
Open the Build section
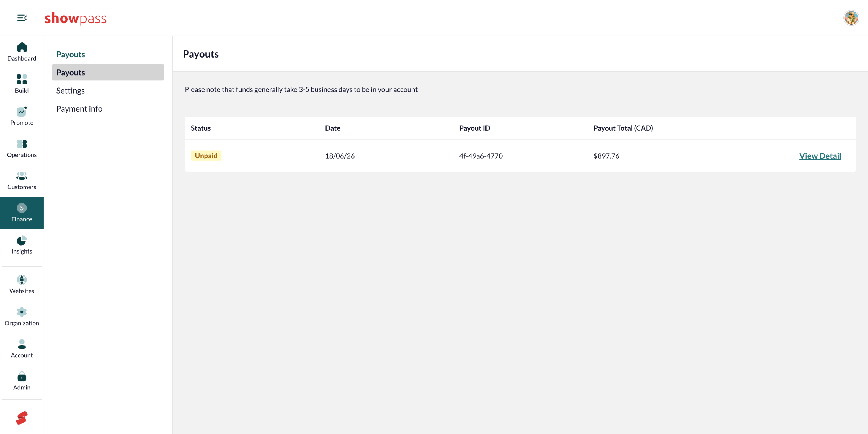22,84
